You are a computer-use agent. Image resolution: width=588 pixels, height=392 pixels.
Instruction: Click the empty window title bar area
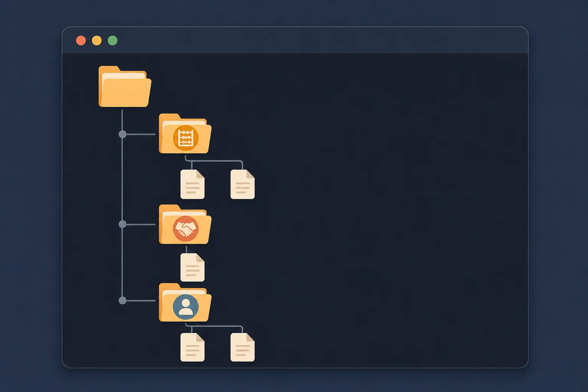322,40
